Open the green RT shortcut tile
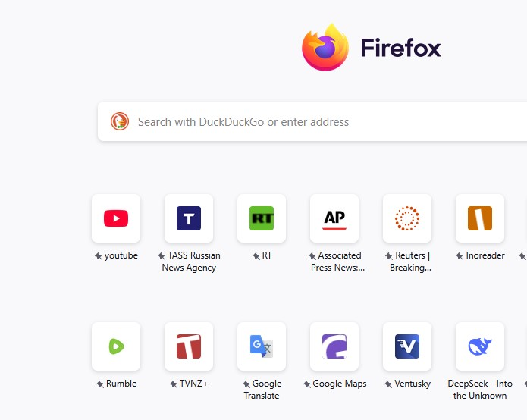 pos(262,218)
